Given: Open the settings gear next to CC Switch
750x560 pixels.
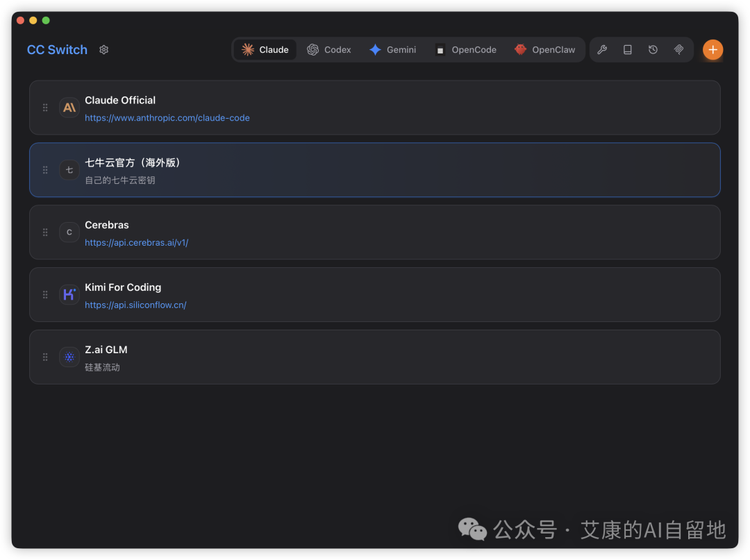Looking at the screenshot, I should coord(103,50).
